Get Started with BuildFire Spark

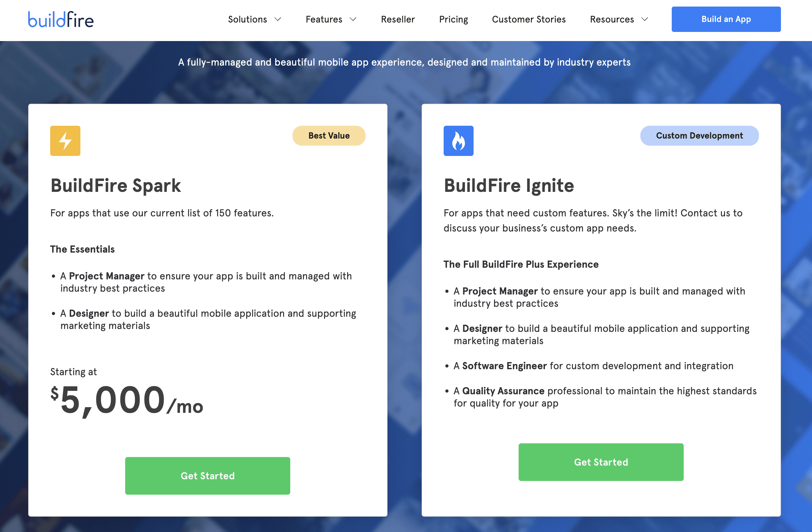(208, 475)
